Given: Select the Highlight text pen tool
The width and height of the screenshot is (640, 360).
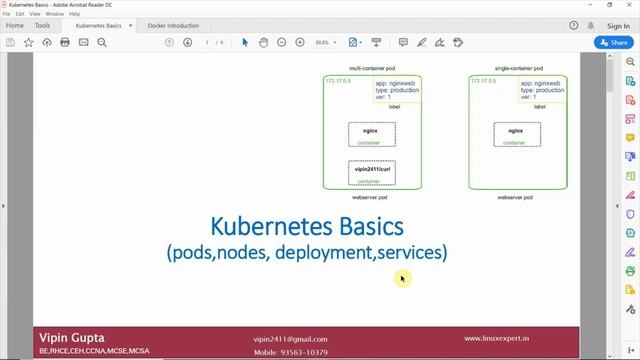Looking at the screenshot, I should [422, 42].
